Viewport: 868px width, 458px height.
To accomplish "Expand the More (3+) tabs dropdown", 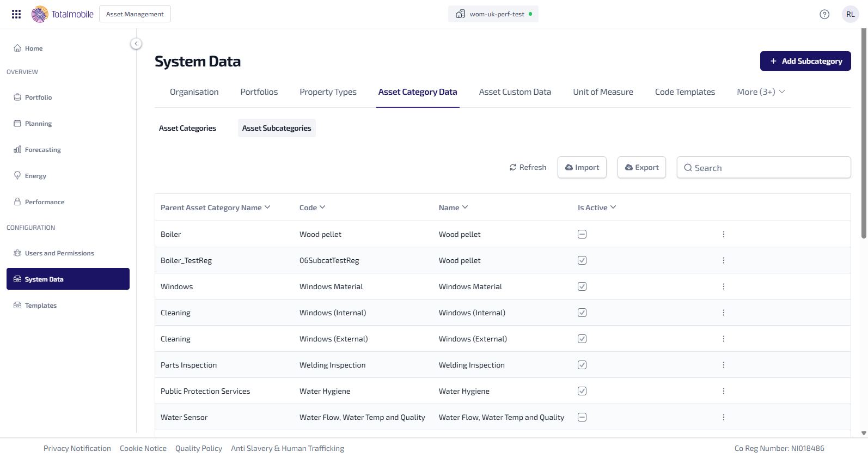I will 760,92.
